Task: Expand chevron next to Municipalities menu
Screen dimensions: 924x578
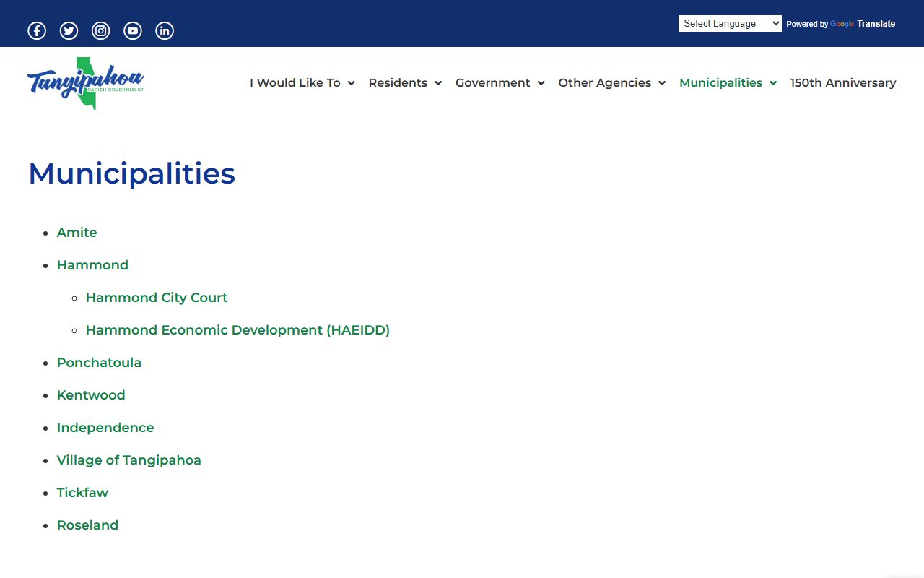Action: click(773, 83)
